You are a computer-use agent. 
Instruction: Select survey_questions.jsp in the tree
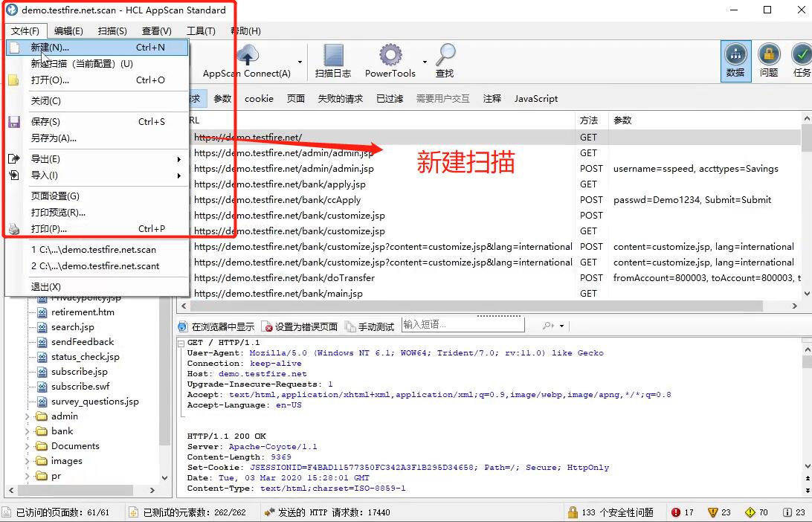point(94,402)
